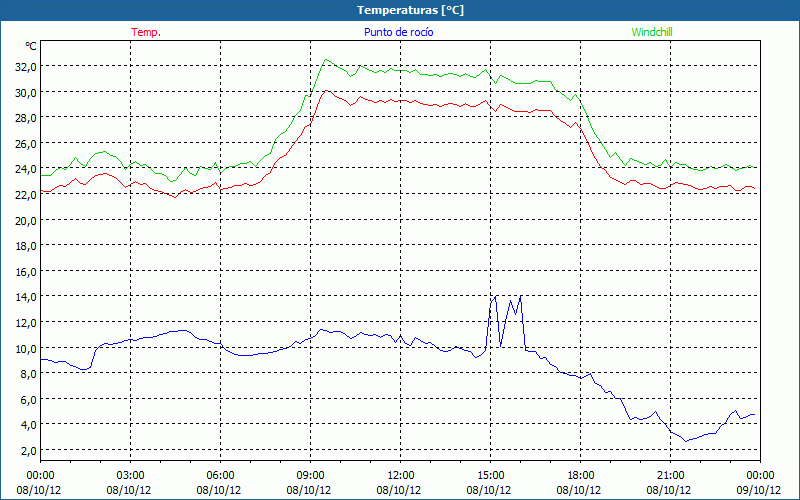Click the 12:00 time axis label
Viewport: 800px width, 500px height.
click(x=401, y=476)
